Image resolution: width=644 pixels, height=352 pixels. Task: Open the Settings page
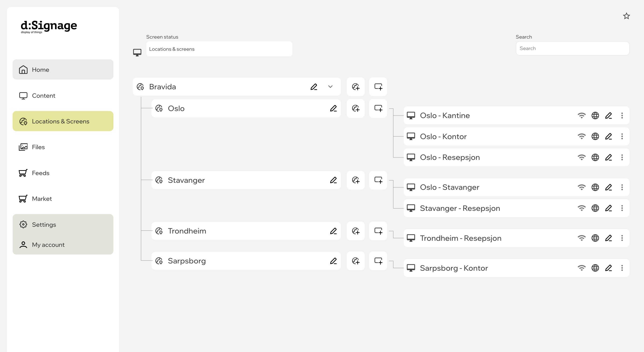coord(44,225)
